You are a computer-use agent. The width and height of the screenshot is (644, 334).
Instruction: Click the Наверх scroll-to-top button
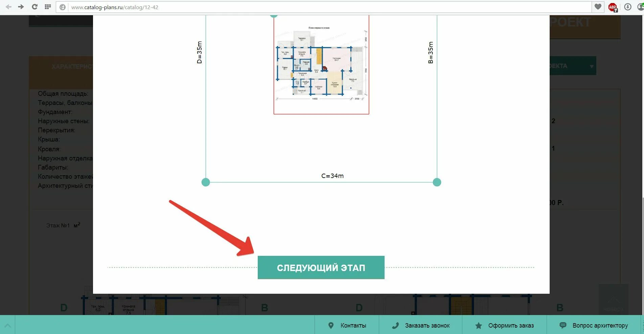click(614, 300)
